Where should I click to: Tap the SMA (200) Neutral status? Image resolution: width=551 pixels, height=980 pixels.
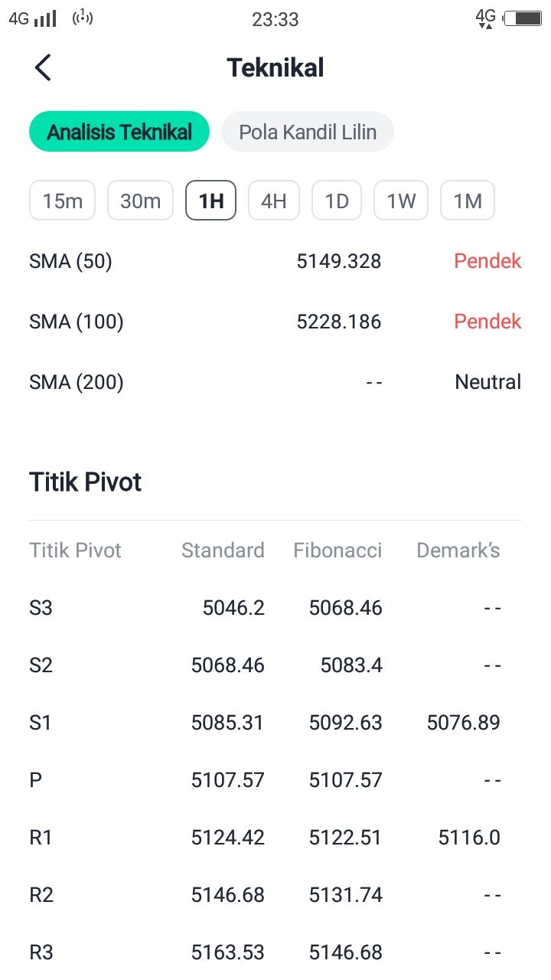tap(487, 381)
